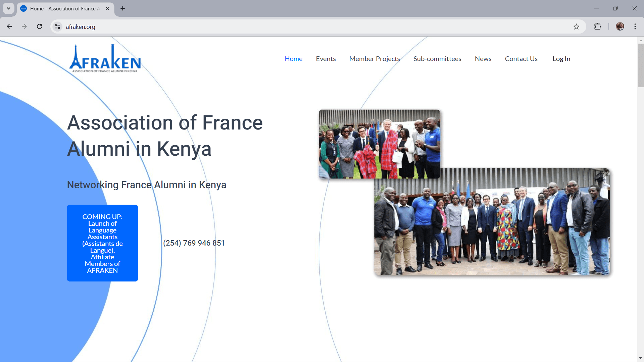Open the small photo with Maasai shukas

pos(379,144)
